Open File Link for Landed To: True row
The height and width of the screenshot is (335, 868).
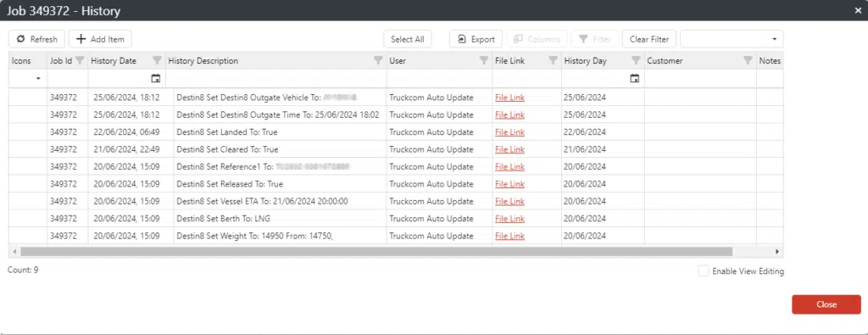509,132
